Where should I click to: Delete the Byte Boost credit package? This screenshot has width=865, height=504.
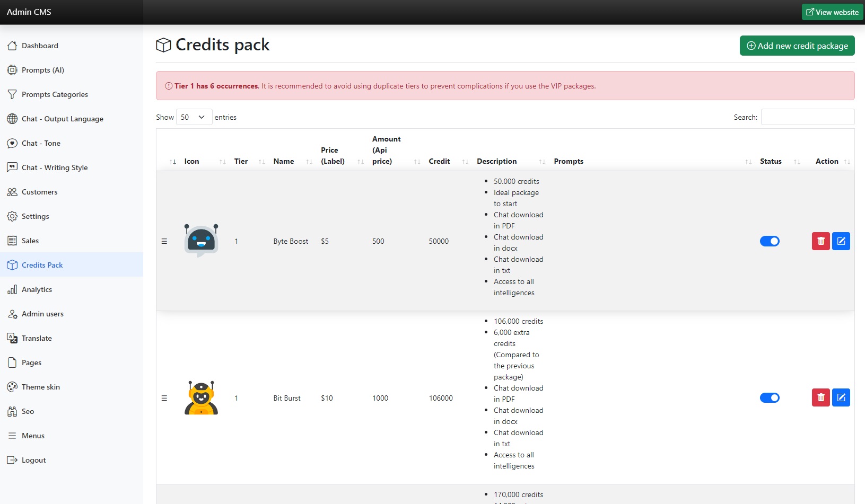820,241
